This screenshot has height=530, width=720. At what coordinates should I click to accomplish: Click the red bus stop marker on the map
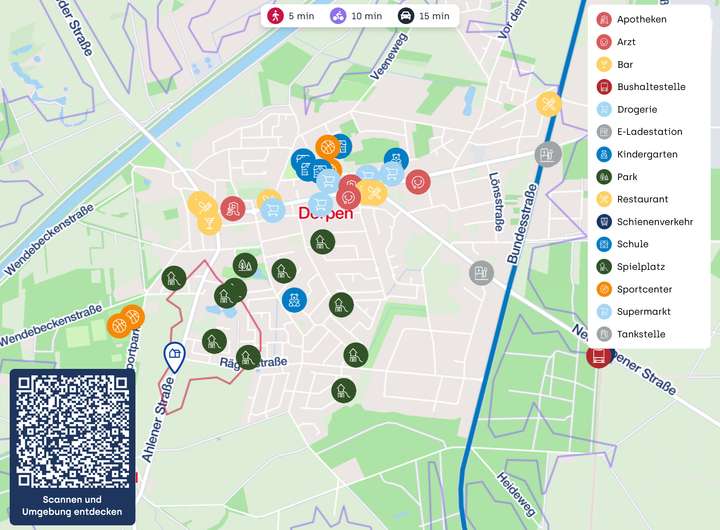coord(598,355)
